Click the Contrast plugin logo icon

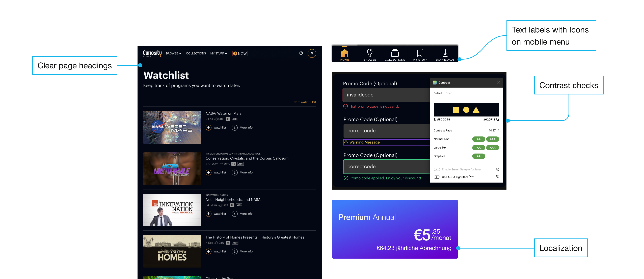pyautogui.click(x=435, y=83)
